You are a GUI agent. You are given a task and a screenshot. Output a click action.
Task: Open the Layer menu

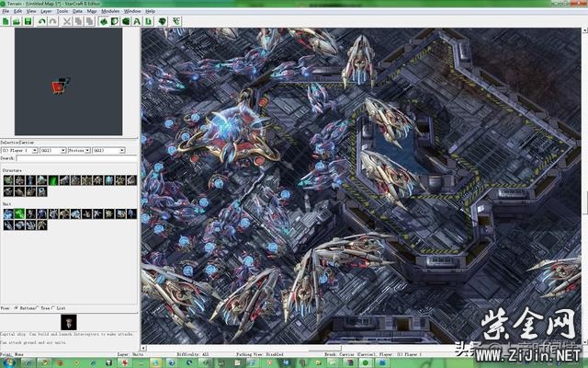[46, 11]
